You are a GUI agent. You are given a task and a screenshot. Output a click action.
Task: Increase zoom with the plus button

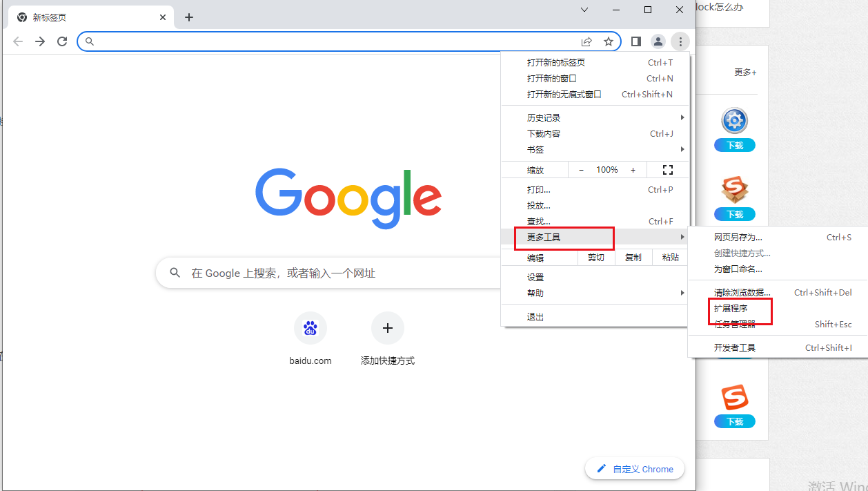coord(633,170)
